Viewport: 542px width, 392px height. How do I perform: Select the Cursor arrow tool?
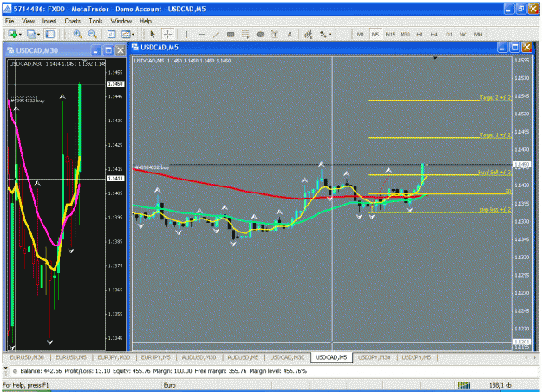pyautogui.click(x=153, y=34)
